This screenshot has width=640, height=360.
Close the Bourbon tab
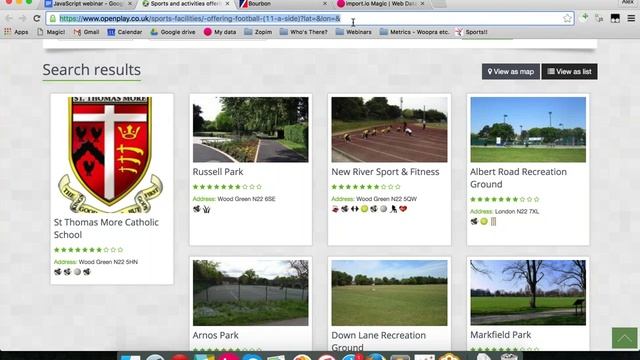[325, 4]
